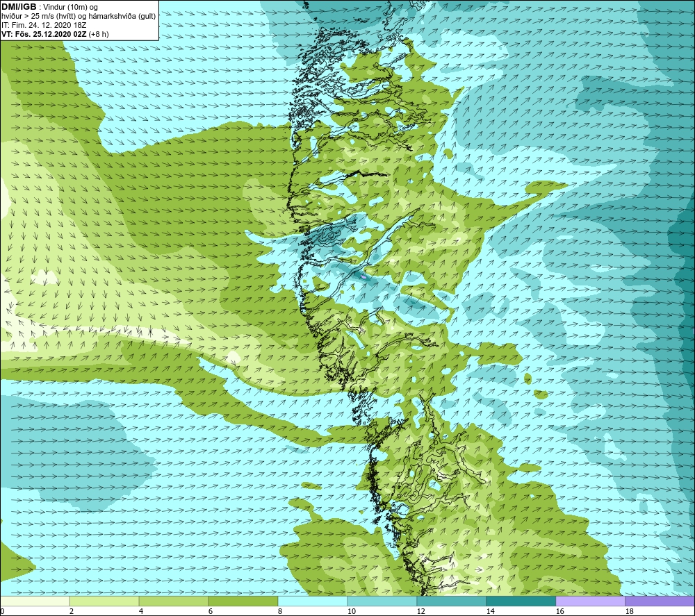This screenshot has width=695, height=616.
Task: Click the 4–6 m/s green swatch
Action: pos(174,601)
